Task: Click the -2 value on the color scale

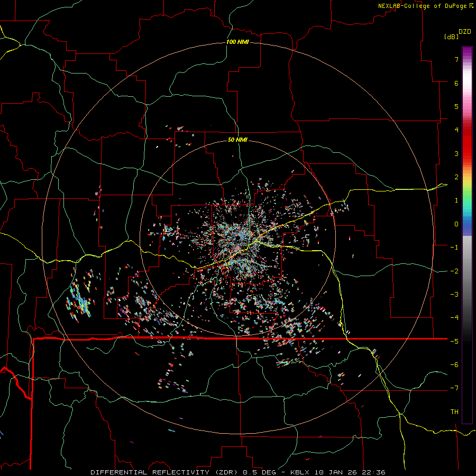Action: click(454, 271)
